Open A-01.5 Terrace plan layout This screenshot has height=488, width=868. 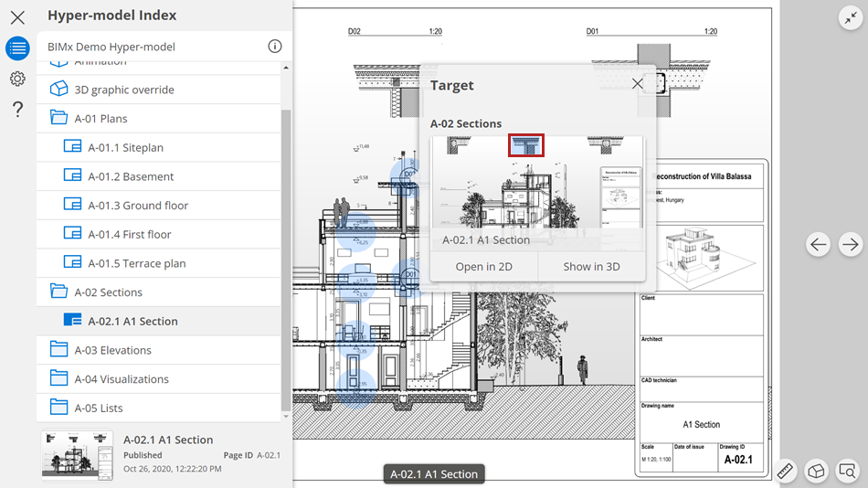pyautogui.click(x=159, y=263)
